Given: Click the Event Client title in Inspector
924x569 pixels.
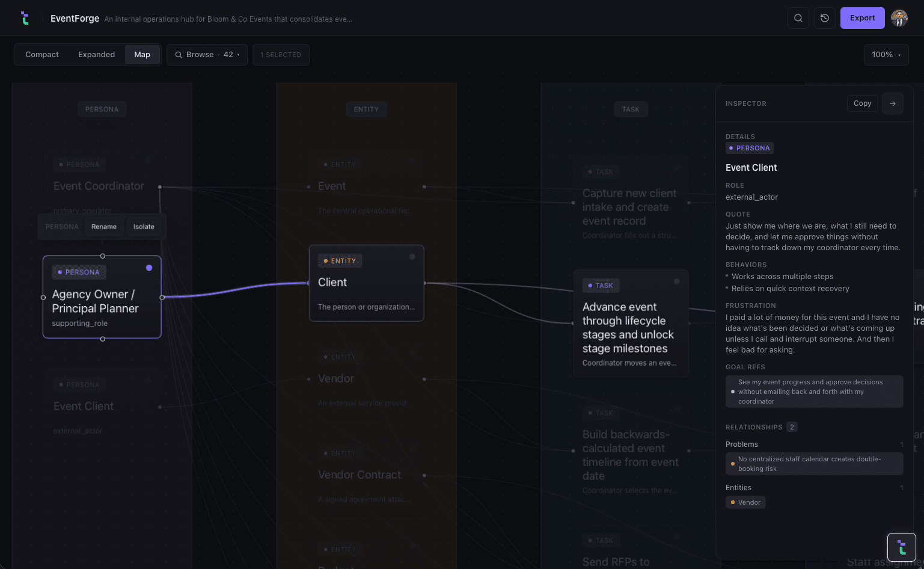Looking at the screenshot, I should click(x=751, y=168).
